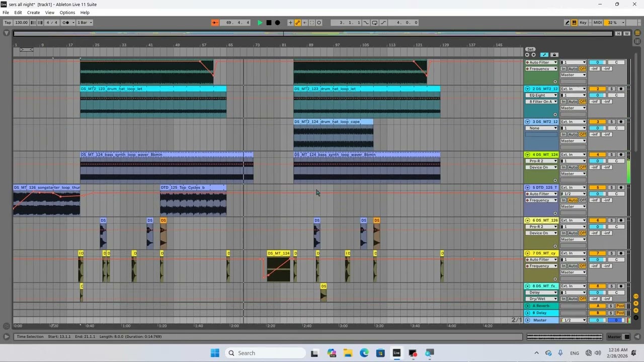Viewport: 644px width, 362px height.
Task: Toggle Lock Envelopes padlock icon
Action: coord(554,55)
